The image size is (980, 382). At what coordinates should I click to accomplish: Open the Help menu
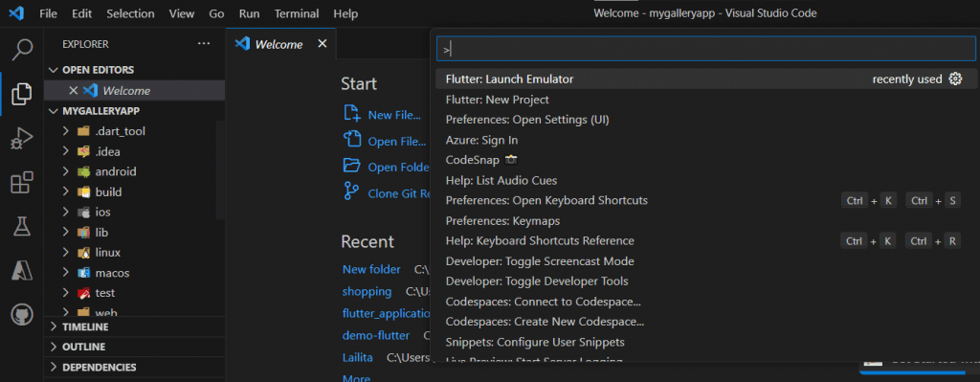click(345, 13)
